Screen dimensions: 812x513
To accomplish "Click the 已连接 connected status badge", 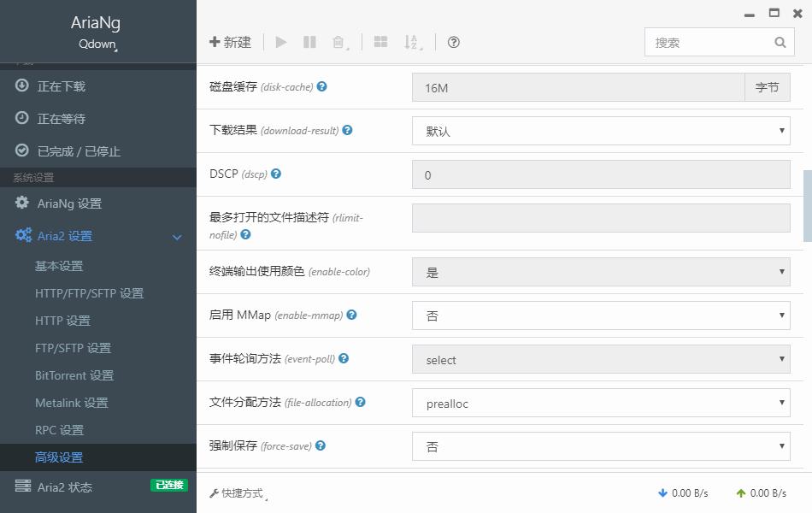I will (x=169, y=485).
